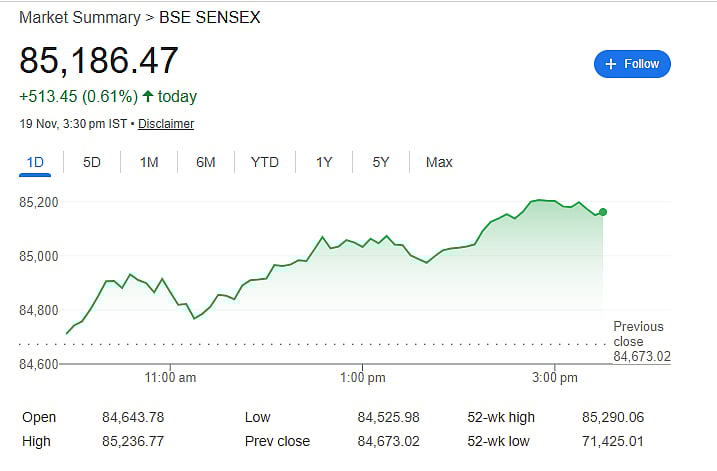View the 1Y chart range

tap(324, 162)
